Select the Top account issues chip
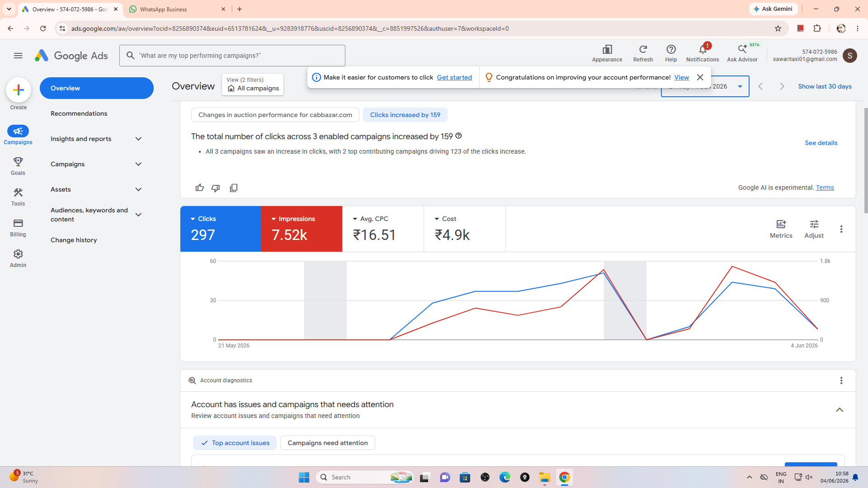The height and width of the screenshot is (488, 868). click(235, 443)
